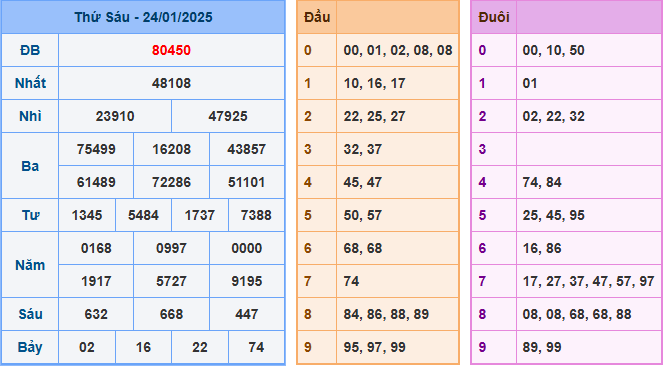This screenshot has height=366, width=663.
Task: Click the first prize number 48108
Action: (171, 83)
